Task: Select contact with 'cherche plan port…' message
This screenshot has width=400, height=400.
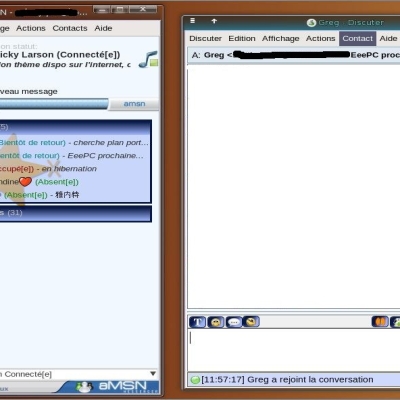Action: (75, 143)
